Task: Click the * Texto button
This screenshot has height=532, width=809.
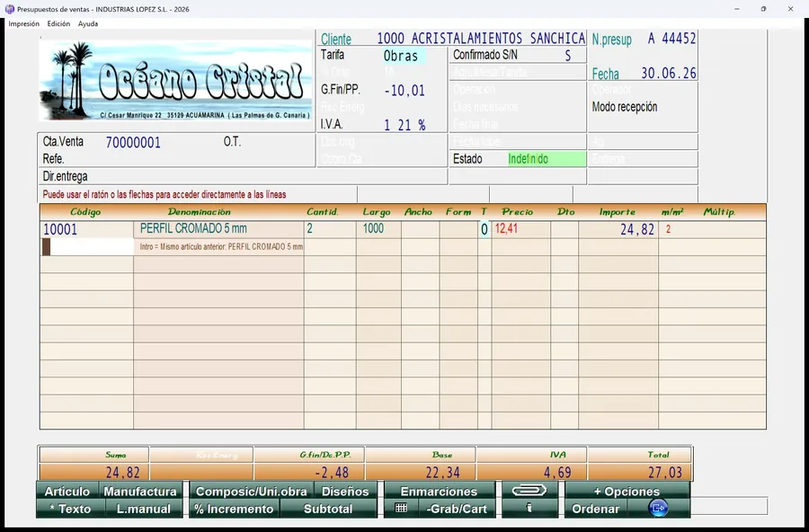Action: click(70, 509)
